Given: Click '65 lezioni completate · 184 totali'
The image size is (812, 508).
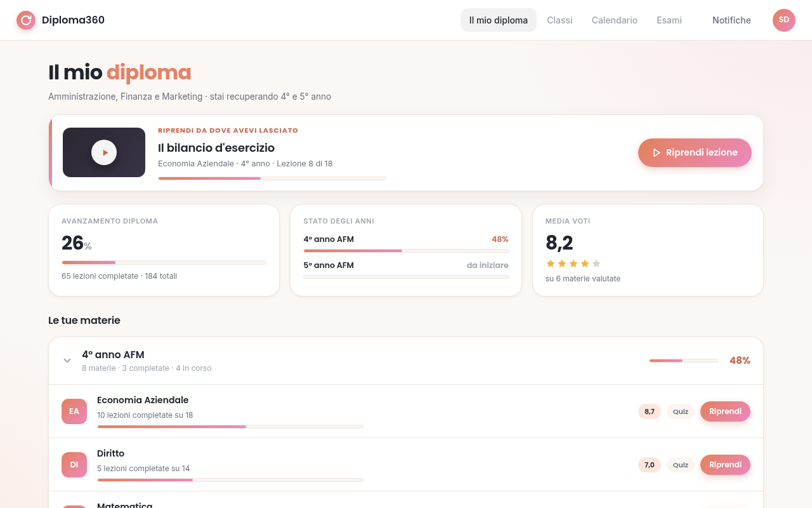Looking at the screenshot, I should 119,276.
